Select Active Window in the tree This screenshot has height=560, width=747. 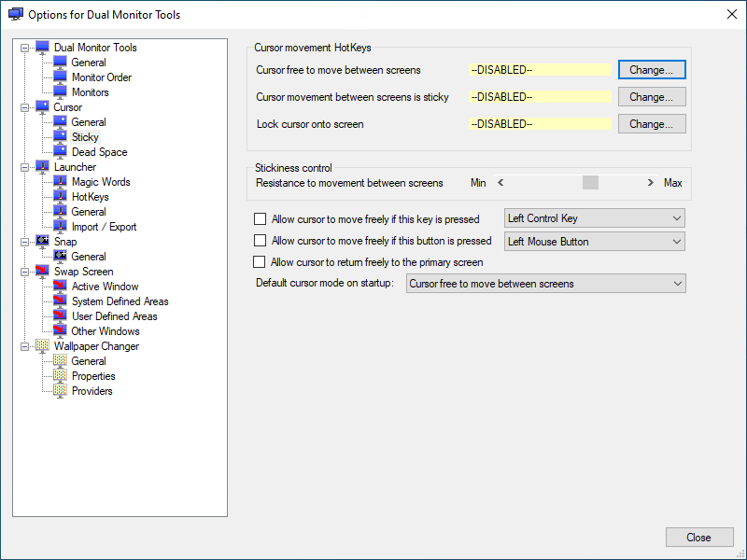pos(105,287)
